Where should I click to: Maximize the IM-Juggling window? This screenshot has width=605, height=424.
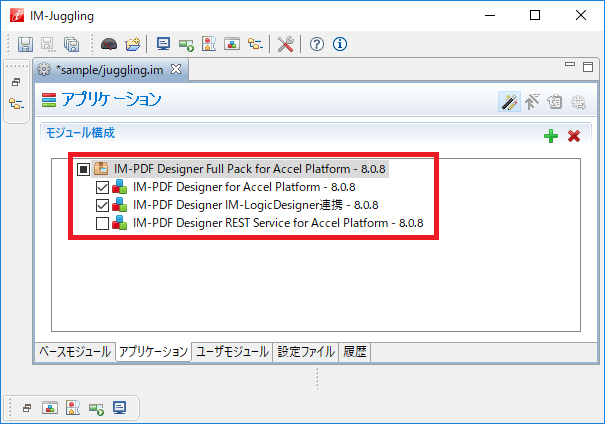click(x=535, y=15)
